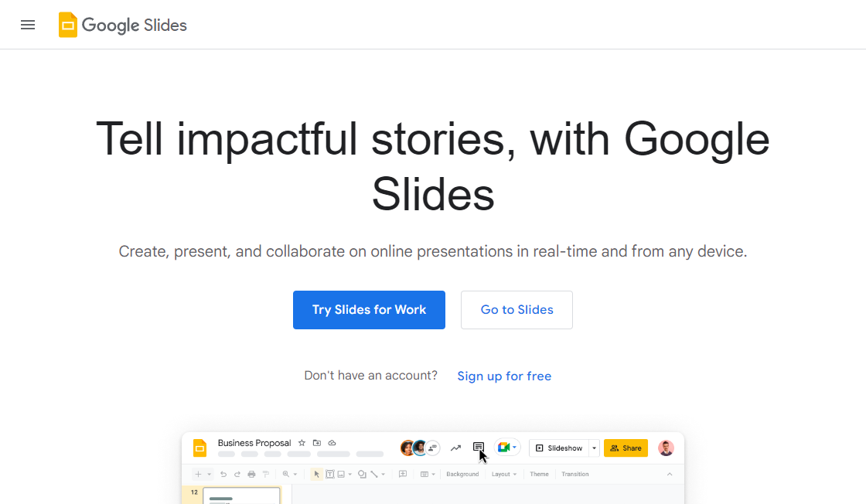Screen dimensions: 866x504
Task: Open comment history with the comments icon
Action: [479, 448]
